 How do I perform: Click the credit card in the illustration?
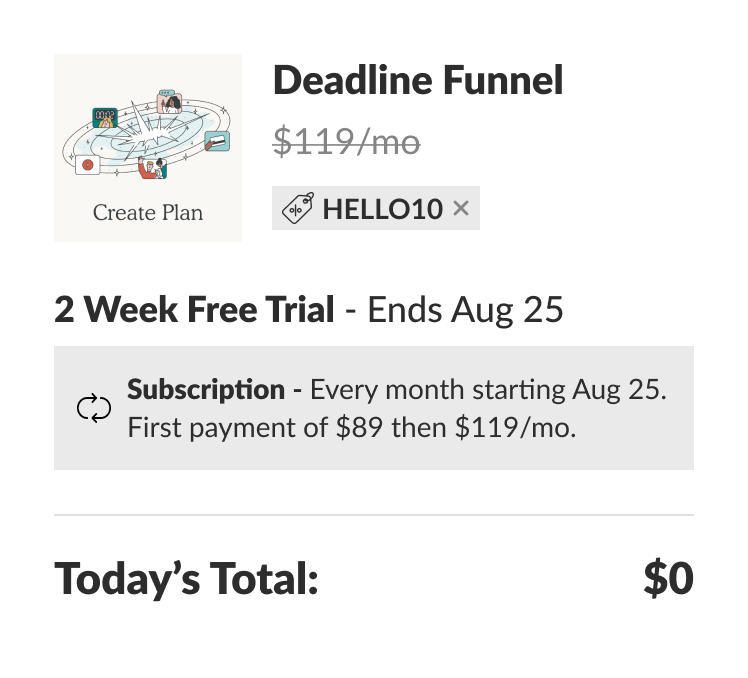click(x=216, y=141)
